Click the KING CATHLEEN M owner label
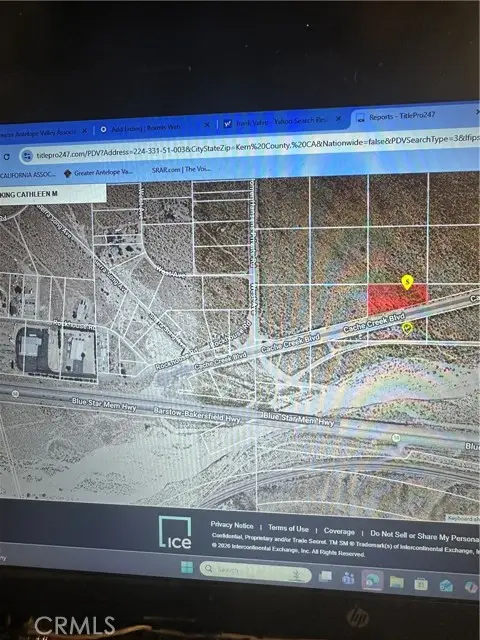The height and width of the screenshot is (640, 480). [x=30, y=194]
